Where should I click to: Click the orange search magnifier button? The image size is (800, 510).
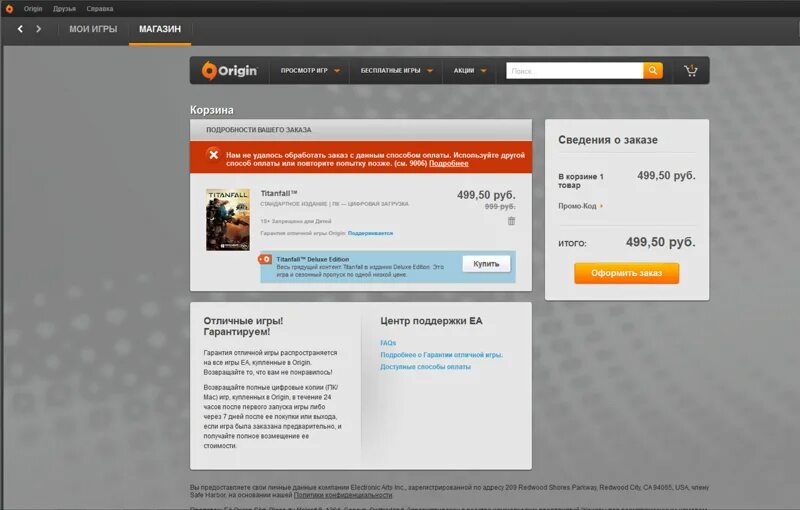653,70
